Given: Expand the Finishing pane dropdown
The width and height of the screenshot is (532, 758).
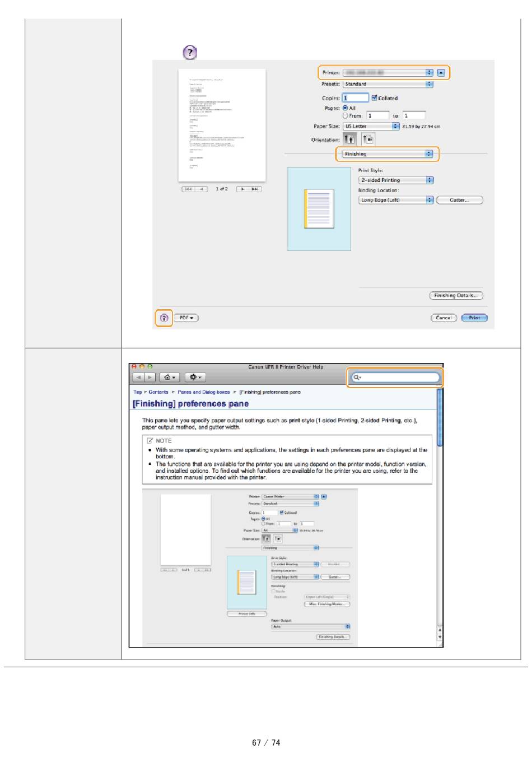Looking at the screenshot, I should (x=388, y=154).
